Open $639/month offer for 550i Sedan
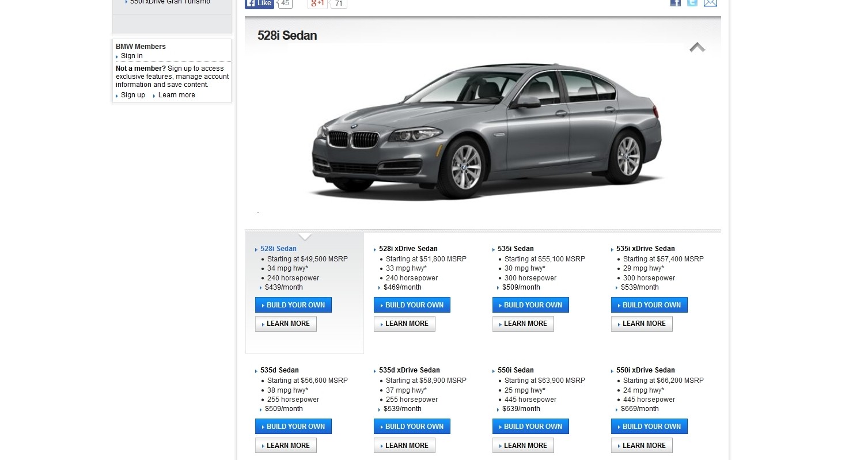The image size is (868, 460). [x=521, y=409]
